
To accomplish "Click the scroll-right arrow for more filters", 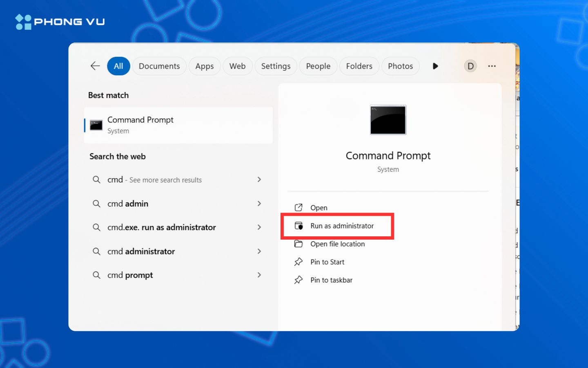I will coord(435,66).
